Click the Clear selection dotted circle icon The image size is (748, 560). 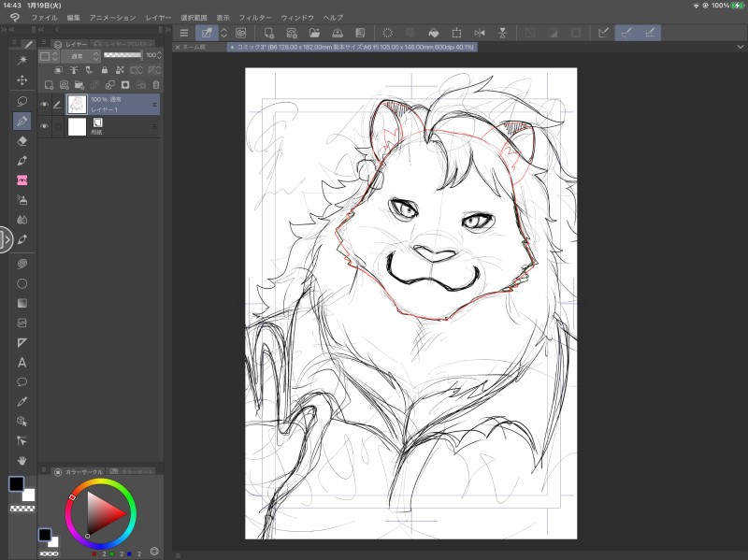387,33
